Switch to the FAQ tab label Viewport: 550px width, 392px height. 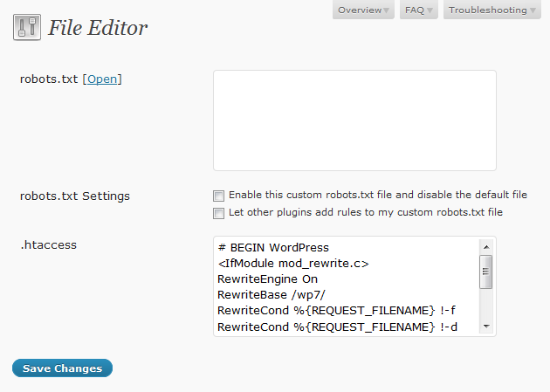click(415, 10)
